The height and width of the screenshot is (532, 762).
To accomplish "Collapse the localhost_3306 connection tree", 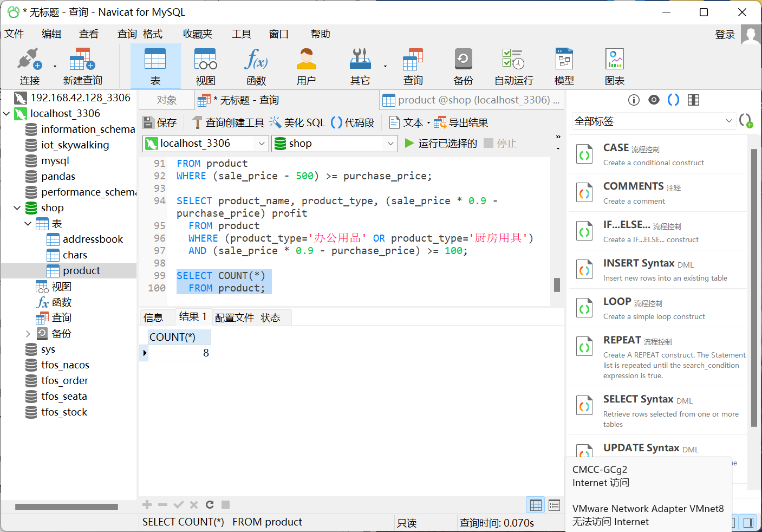I will coord(6,114).
